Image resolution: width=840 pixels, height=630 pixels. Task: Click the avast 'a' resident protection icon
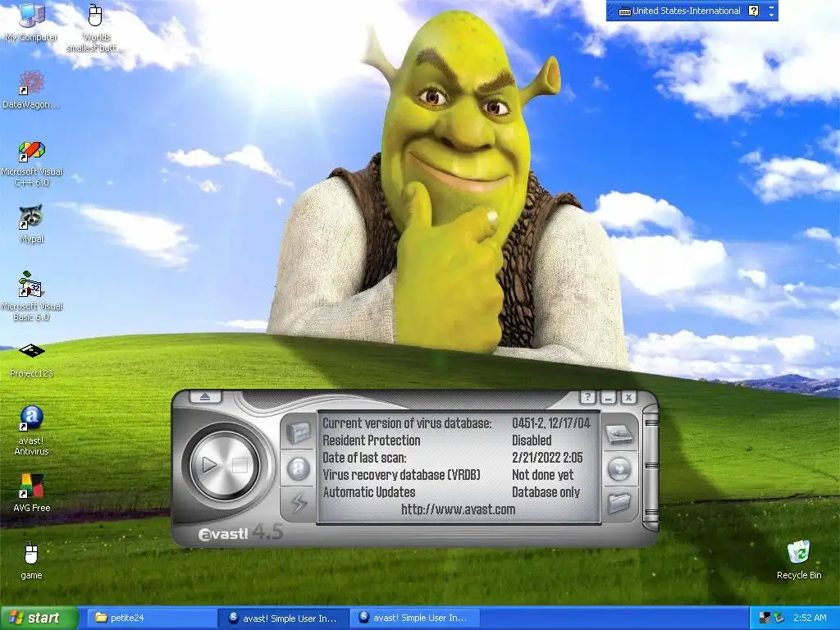coord(299,468)
